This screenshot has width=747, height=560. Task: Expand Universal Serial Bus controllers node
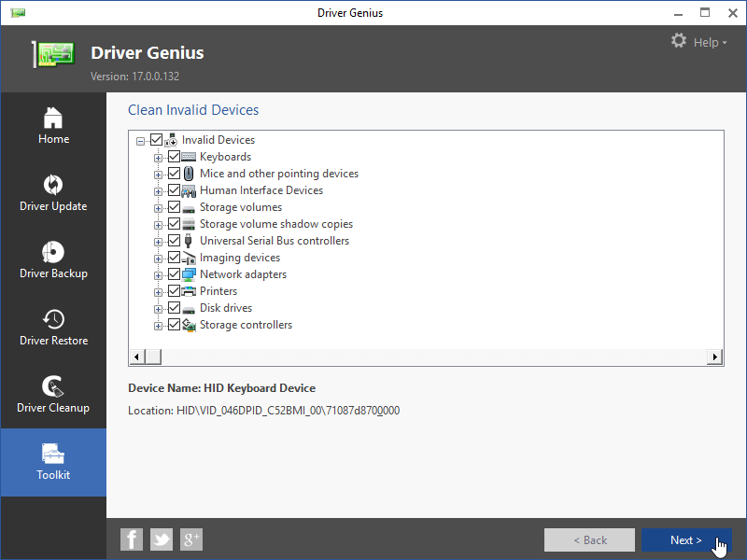point(158,242)
